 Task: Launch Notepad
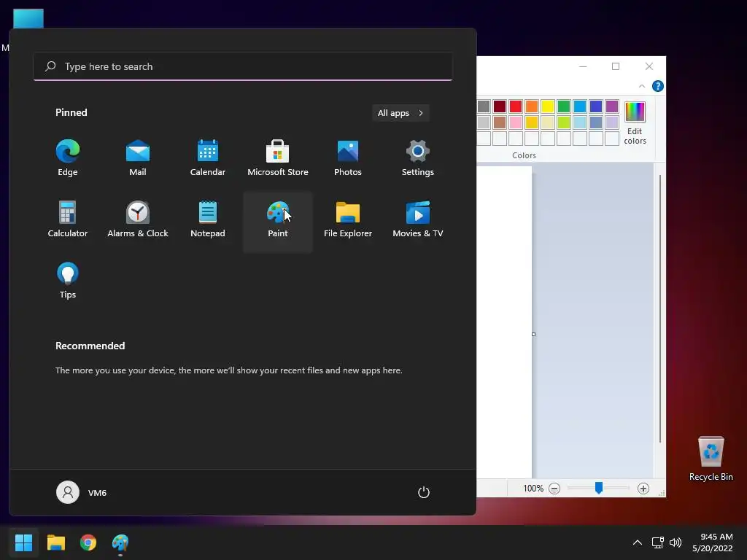(x=208, y=219)
